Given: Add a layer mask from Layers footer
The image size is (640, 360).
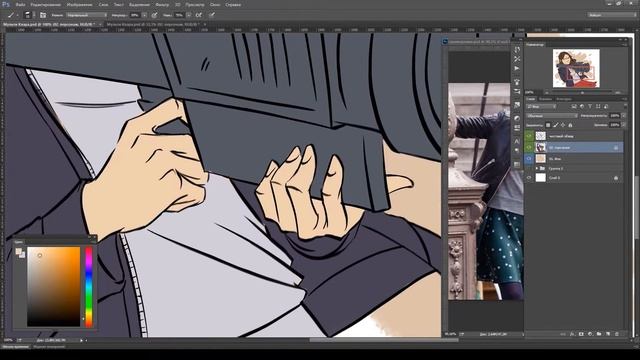Looking at the screenshot, I should click(581, 334).
